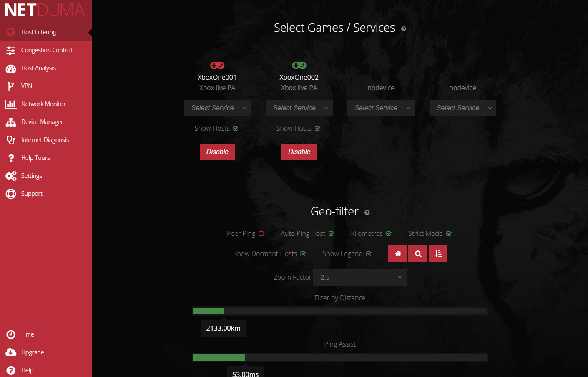Enable the Peer Ping checkbox
The height and width of the screenshot is (377, 588).
pos(261,234)
